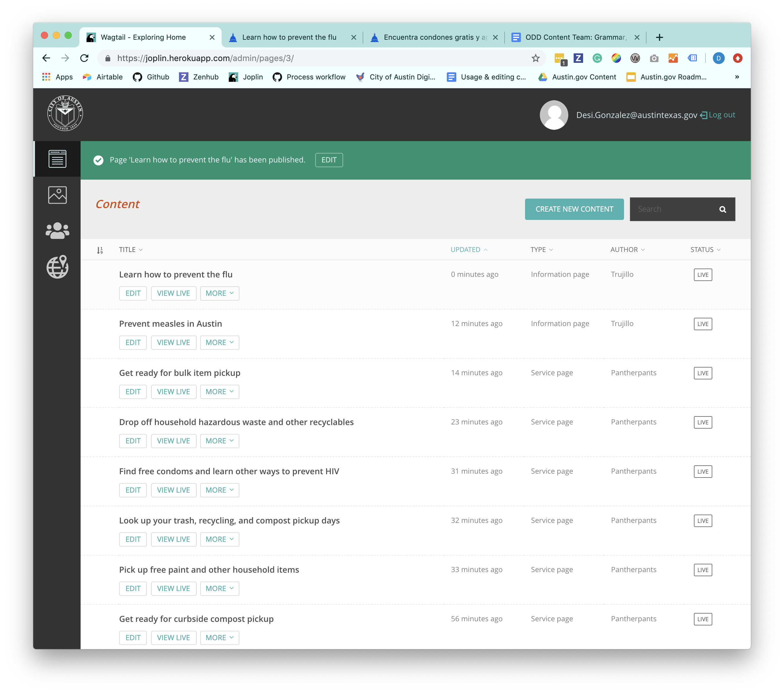This screenshot has height=693, width=784.
Task: Expand MORE options for 'Learn how to prevent the flu'
Action: coord(219,293)
